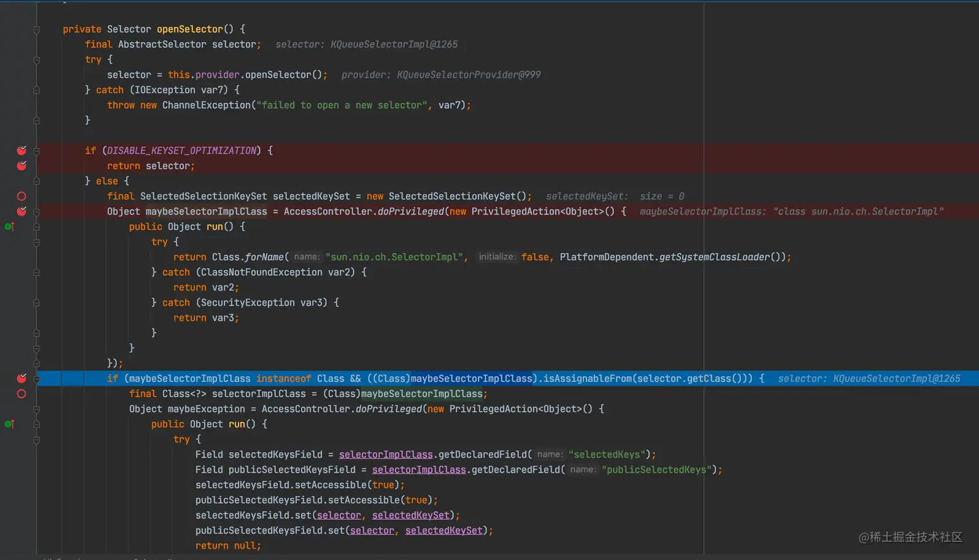Screen dimensions: 979x560
Task: Select the ChannelException class in throw statement
Action: point(206,105)
